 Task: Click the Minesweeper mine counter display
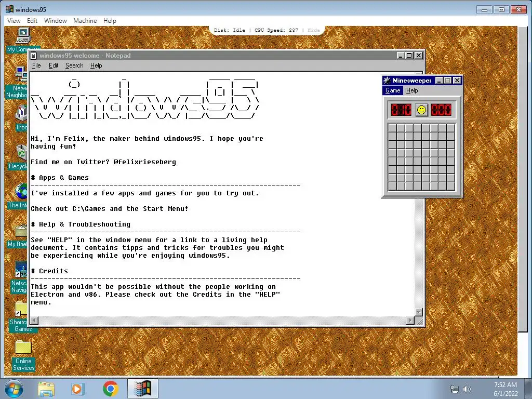click(401, 110)
